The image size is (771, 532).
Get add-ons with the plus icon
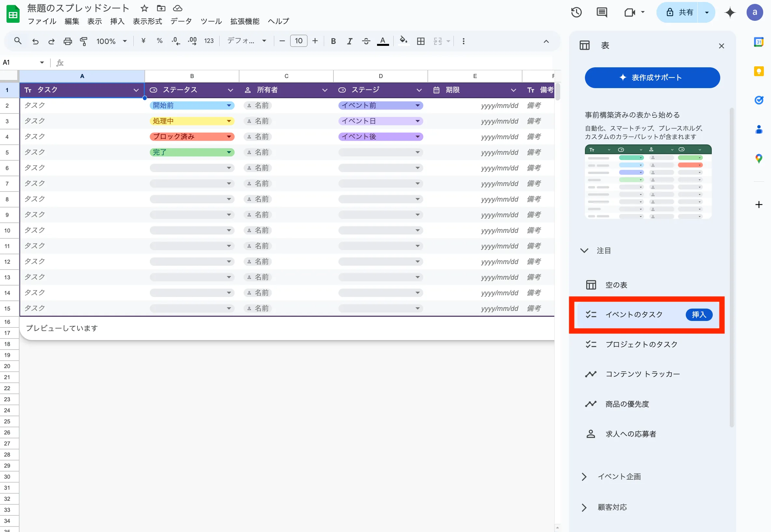pyautogui.click(x=759, y=204)
